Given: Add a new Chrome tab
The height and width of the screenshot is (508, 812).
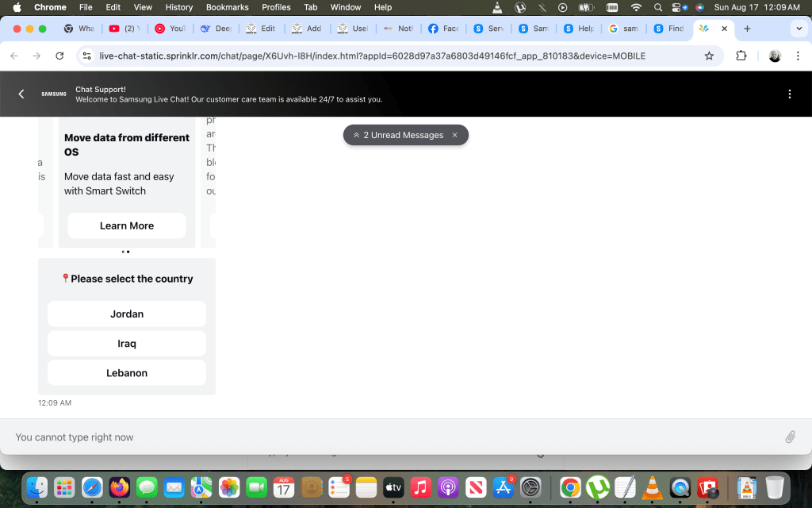Looking at the screenshot, I should click(x=747, y=29).
